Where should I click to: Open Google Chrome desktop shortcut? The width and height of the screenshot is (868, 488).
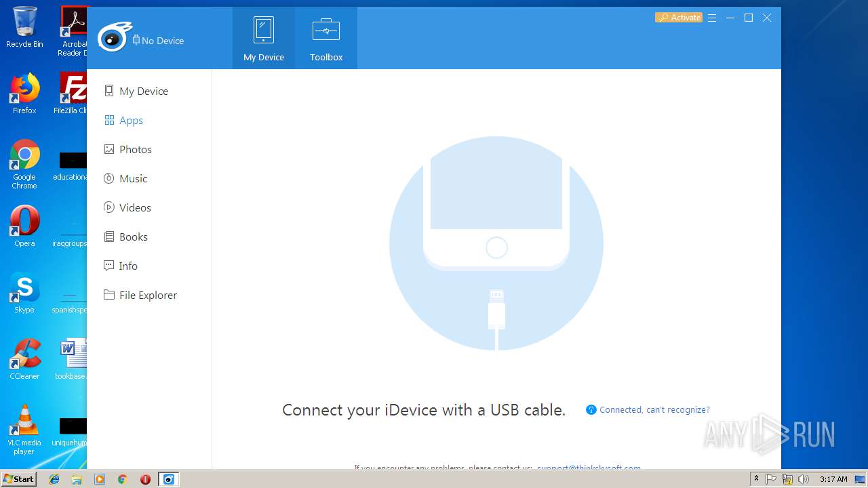point(24,165)
